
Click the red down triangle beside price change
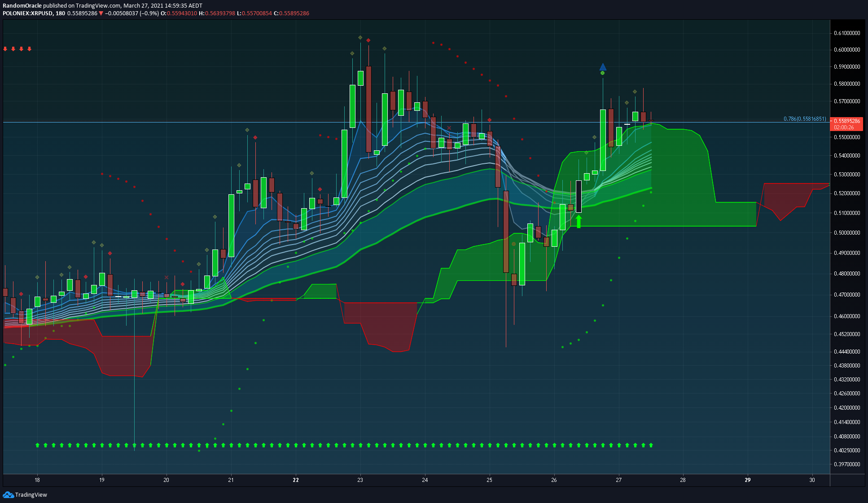101,13
